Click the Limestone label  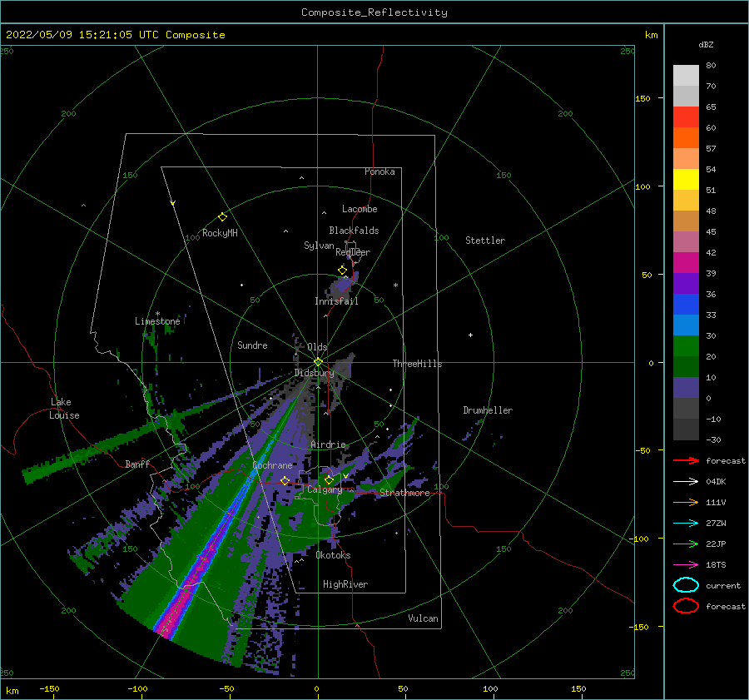pos(157,321)
